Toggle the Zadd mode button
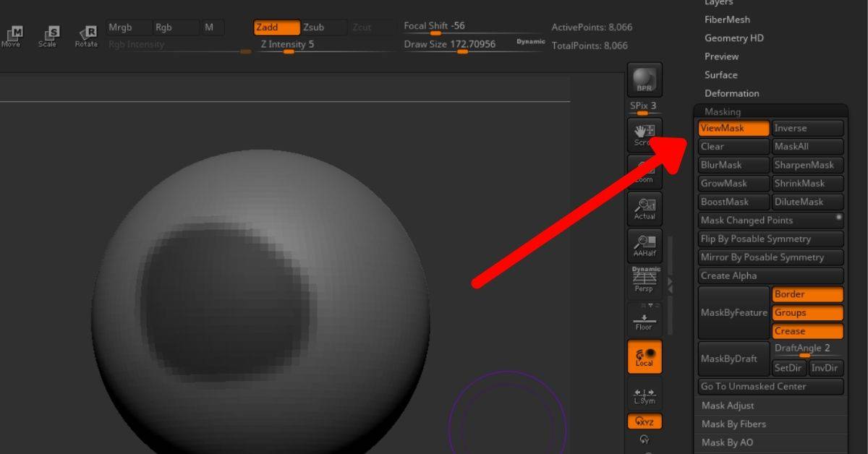 [277, 27]
